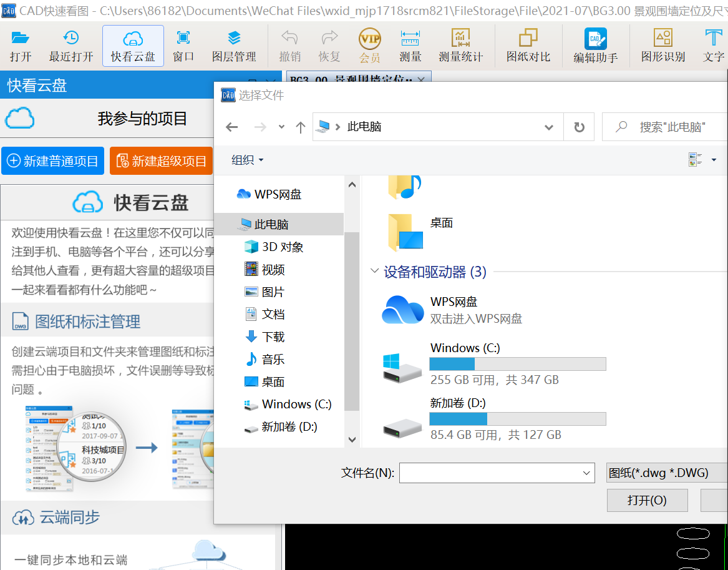Click the 新加卷 (D:) storage usage bar
Screen dimensions: 728x570
pyautogui.click(x=518, y=418)
